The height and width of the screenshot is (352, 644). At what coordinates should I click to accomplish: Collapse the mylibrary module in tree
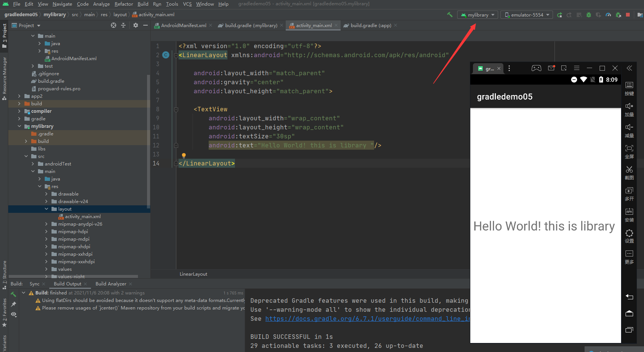pos(19,126)
